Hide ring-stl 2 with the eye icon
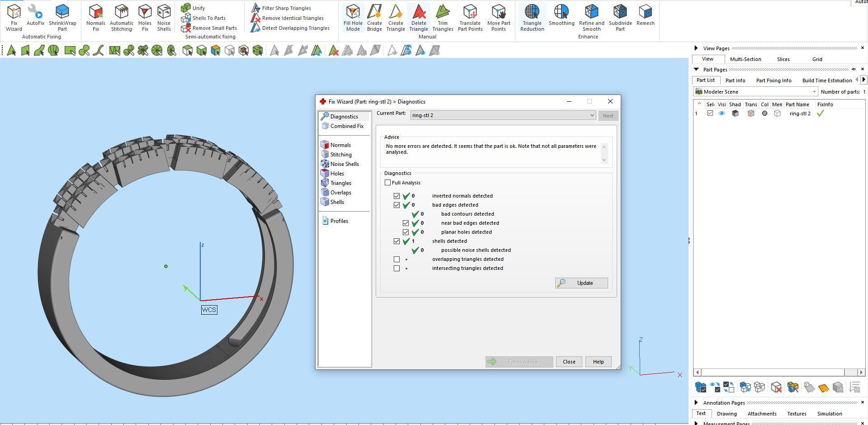This screenshot has height=425, width=868. [722, 113]
